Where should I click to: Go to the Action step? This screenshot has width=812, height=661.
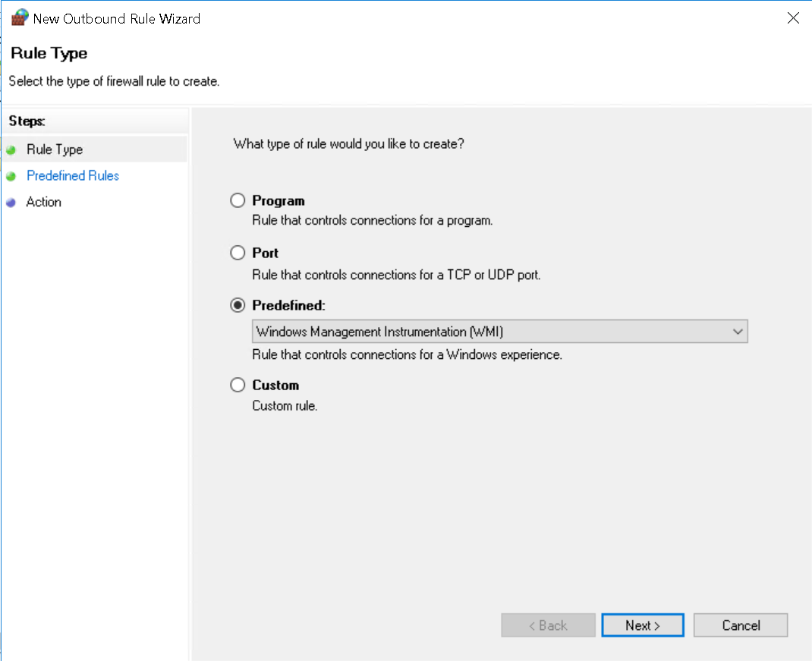point(43,202)
